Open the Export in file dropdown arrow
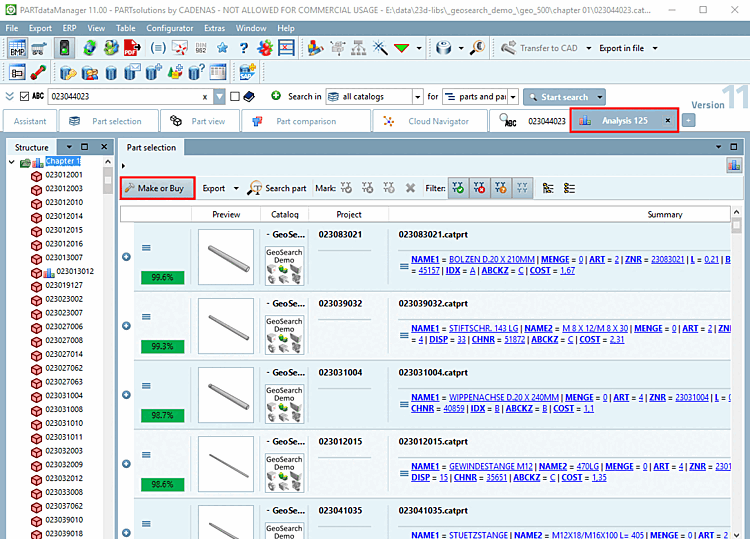 point(655,48)
